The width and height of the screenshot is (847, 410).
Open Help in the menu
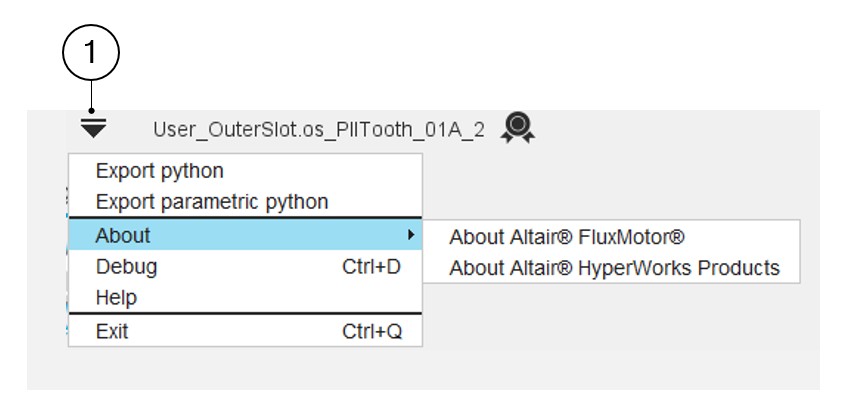tap(116, 298)
